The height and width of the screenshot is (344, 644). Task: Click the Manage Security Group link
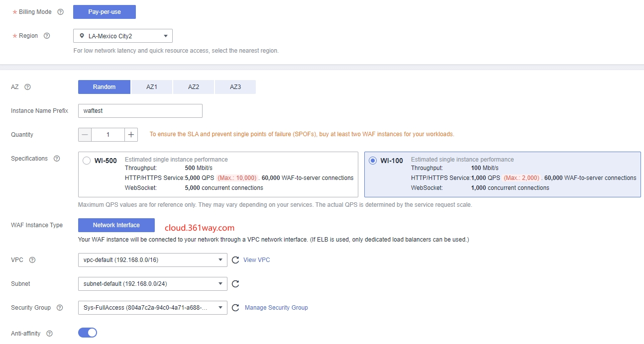point(276,307)
